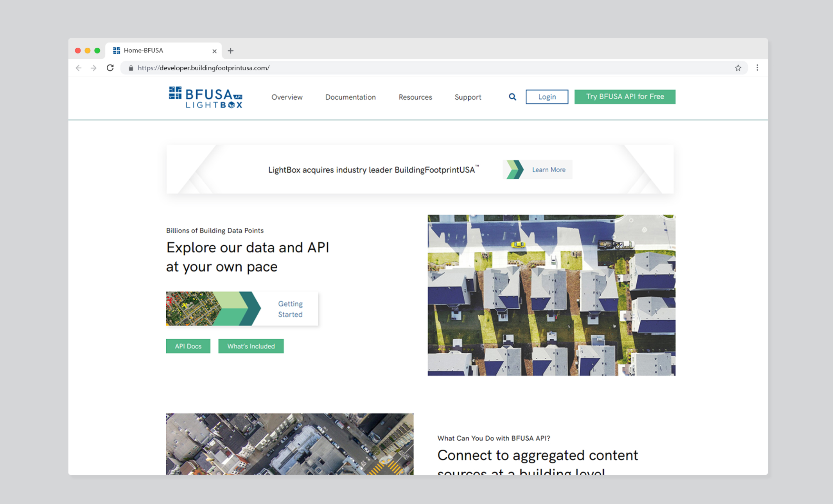Open the Overview menu item

(x=287, y=97)
